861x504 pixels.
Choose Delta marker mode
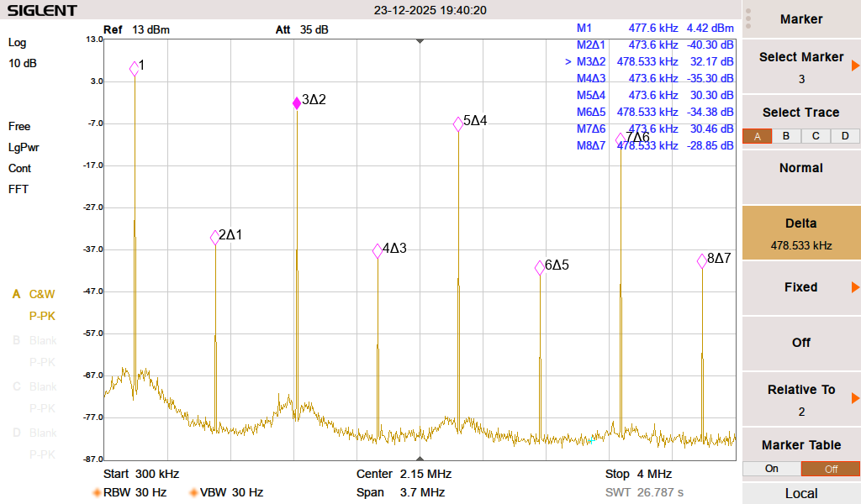pyautogui.click(x=800, y=233)
